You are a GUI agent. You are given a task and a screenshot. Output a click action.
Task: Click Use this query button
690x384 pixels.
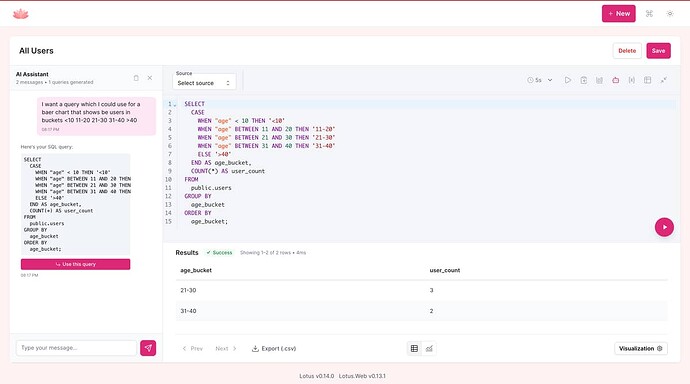(75, 264)
